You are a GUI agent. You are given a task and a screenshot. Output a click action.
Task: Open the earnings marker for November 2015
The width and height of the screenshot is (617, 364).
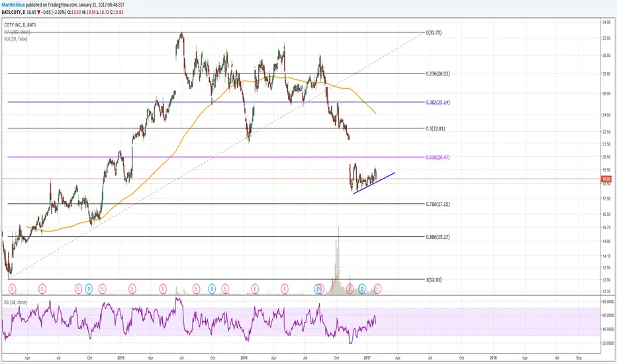click(x=225, y=289)
